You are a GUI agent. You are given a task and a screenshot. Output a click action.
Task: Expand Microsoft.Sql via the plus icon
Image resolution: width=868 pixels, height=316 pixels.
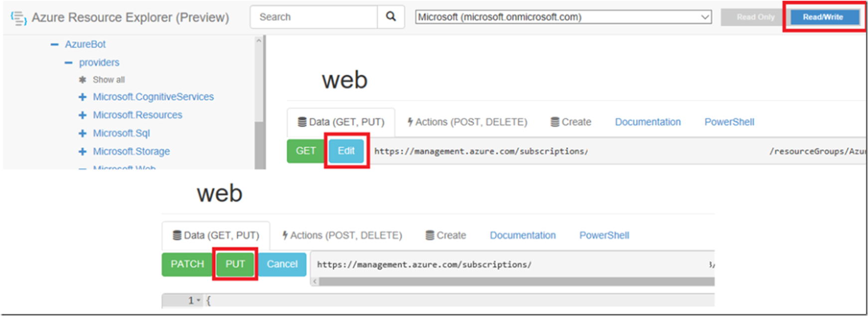coord(83,134)
